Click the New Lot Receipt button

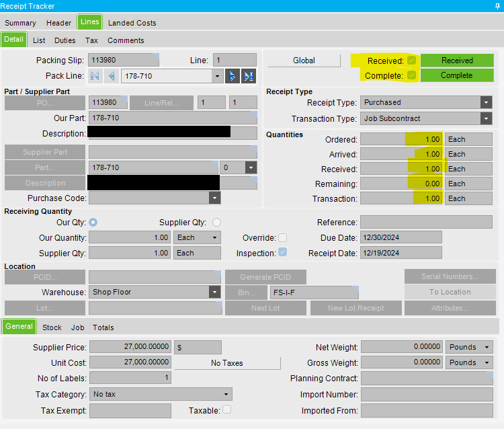pyautogui.click(x=355, y=308)
